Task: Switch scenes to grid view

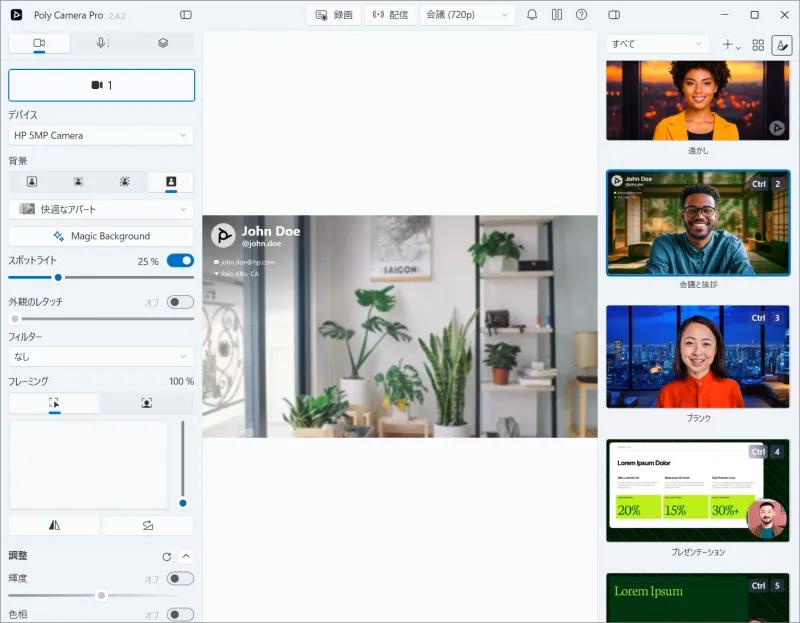Action: coord(758,45)
